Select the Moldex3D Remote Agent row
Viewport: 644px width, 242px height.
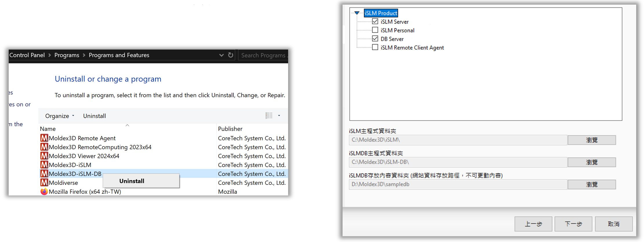164,138
